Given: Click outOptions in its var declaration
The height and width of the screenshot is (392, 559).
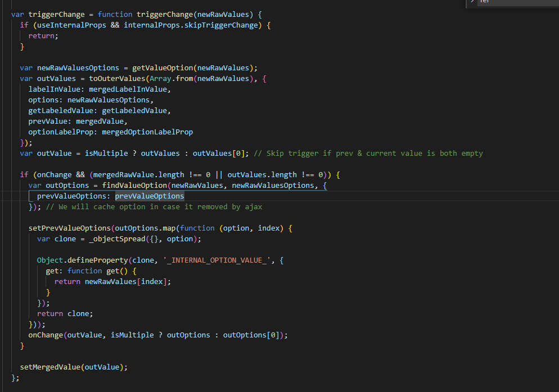Looking at the screenshot, I should pos(67,186).
